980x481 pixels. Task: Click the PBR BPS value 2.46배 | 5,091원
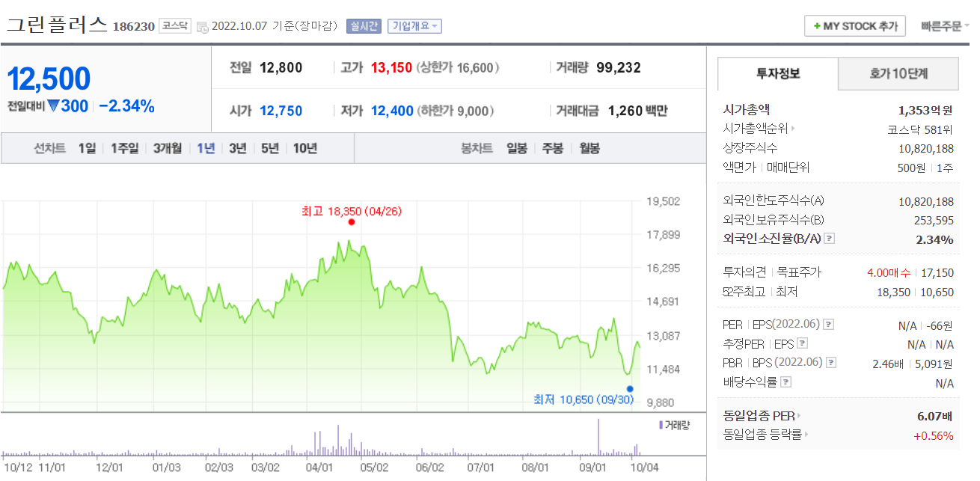(x=913, y=364)
